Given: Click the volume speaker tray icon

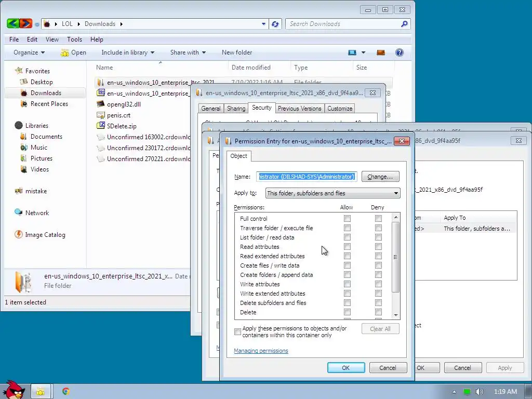Looking at the screenshot, I should click(479, 392).
